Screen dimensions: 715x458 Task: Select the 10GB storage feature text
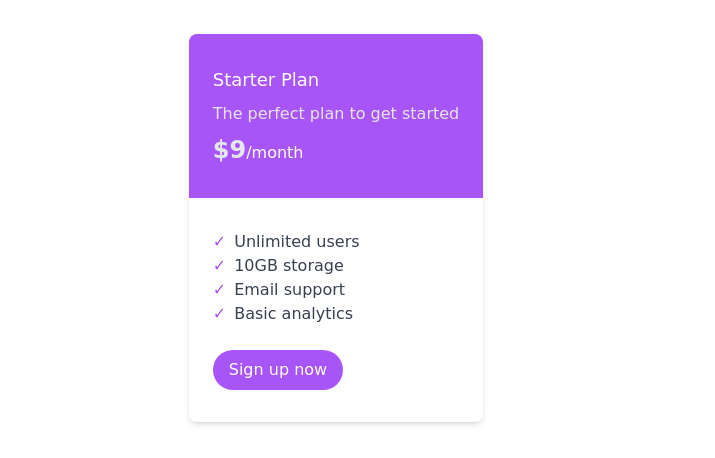pyautogui.click(x=288, y=266)
